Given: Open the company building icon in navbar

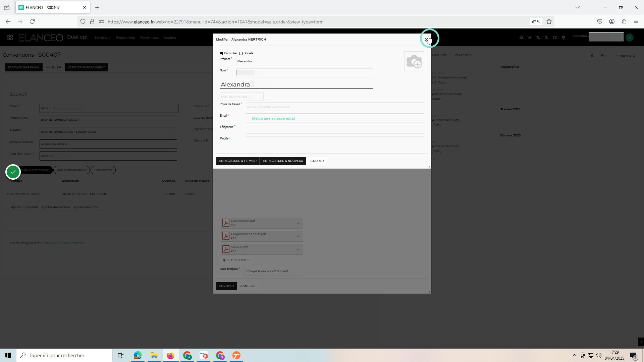Looking at the screenshot, I should pos(546,38).
